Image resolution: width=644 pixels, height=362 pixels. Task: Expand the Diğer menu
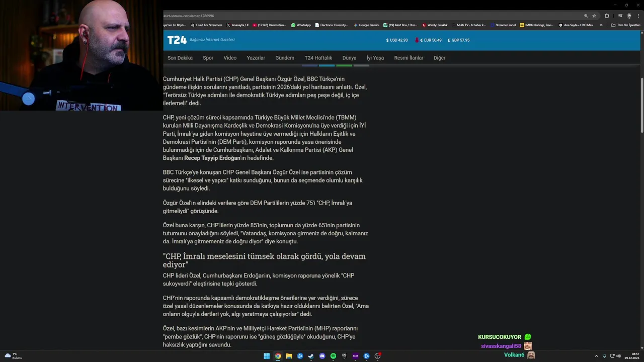440,58
